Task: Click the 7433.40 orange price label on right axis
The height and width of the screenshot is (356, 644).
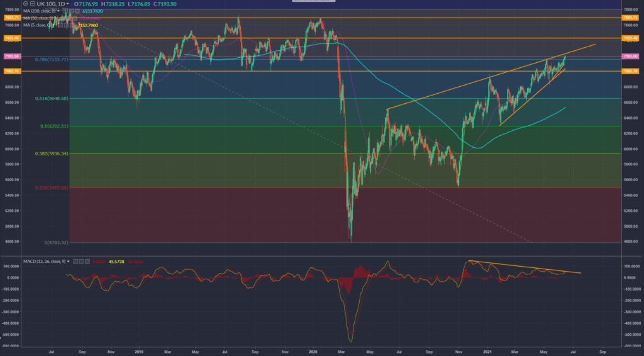Action: 631,38
